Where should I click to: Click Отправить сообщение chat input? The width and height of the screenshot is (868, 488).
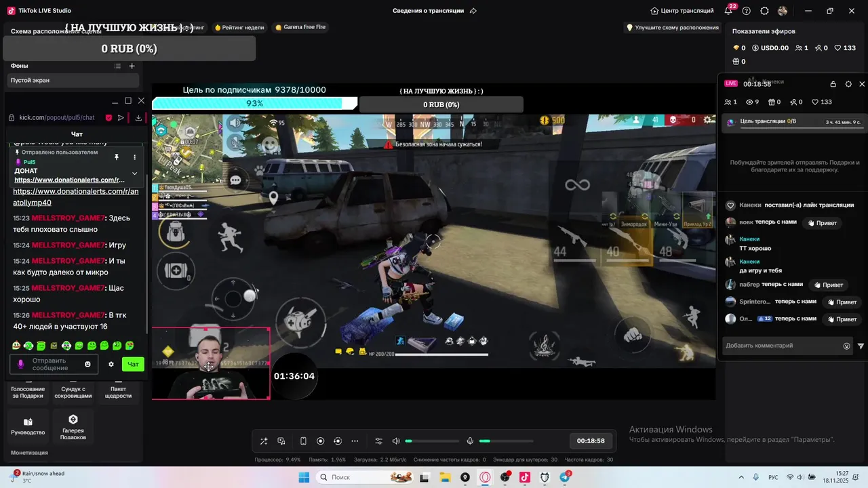tap(54, 364)
